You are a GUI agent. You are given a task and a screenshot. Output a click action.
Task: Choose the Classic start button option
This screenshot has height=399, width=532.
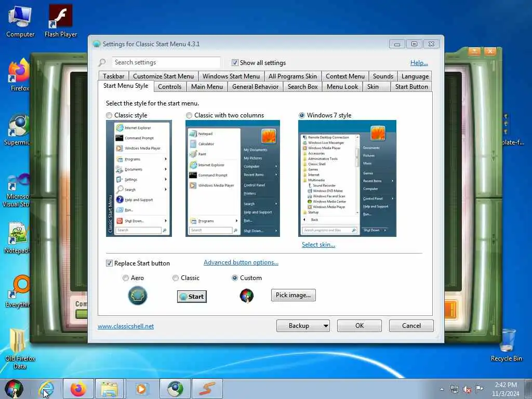click(176, 278)
